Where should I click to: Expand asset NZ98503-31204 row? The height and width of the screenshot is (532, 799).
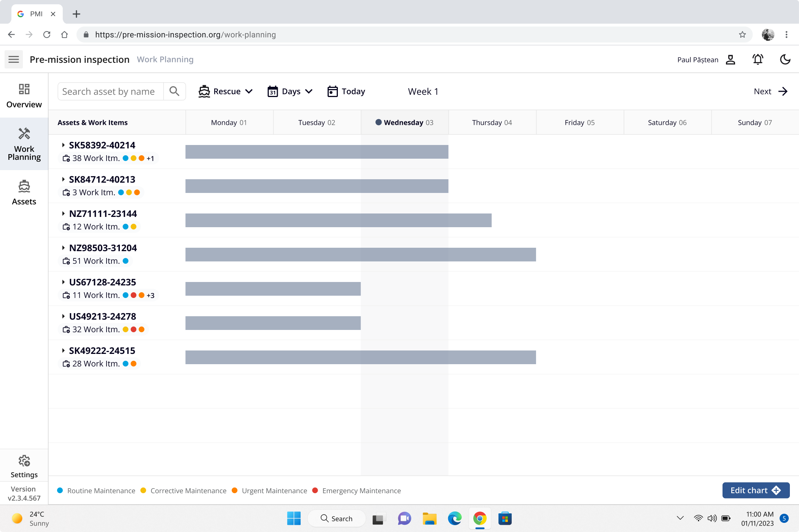63,248
